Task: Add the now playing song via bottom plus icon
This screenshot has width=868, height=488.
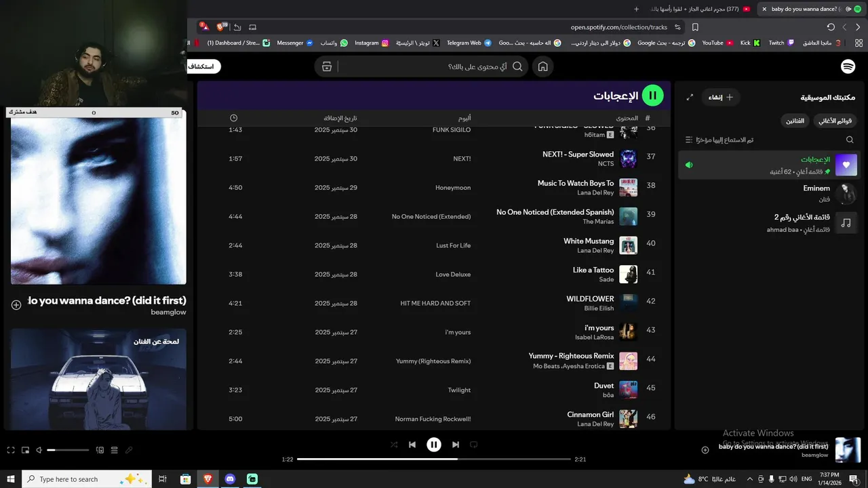Action: click(705, 450)
